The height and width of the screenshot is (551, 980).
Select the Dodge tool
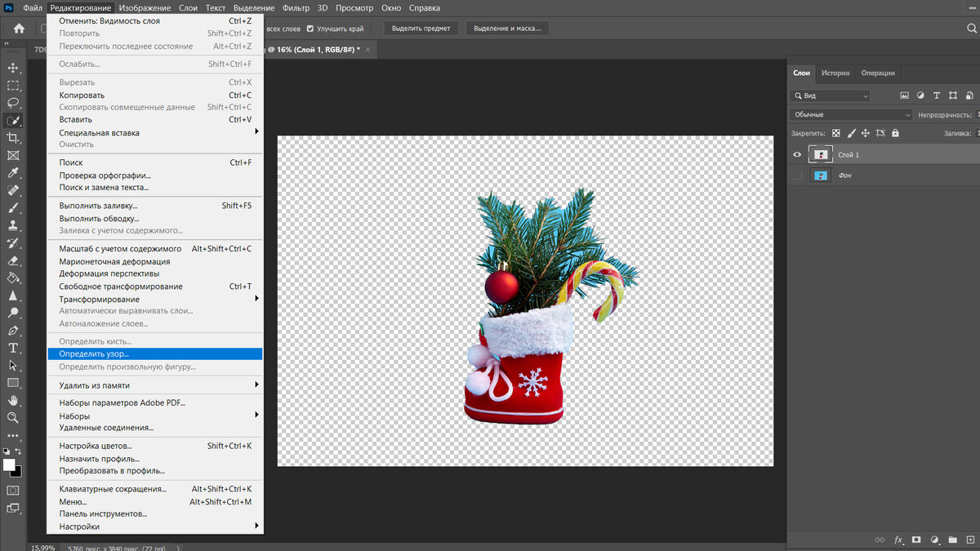click(x=13, y=313)
